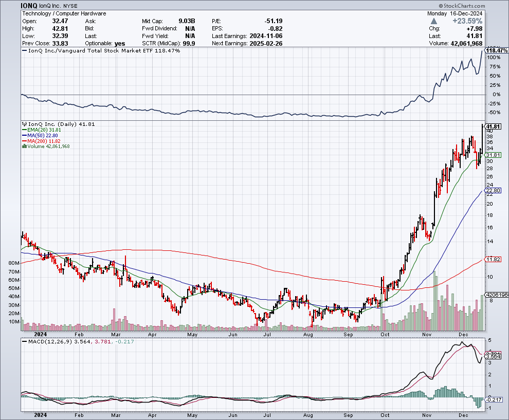Click the red 3.781 signal value in MACD legend
This screenshot has width=509, height=420.
(x=102, y=341)
